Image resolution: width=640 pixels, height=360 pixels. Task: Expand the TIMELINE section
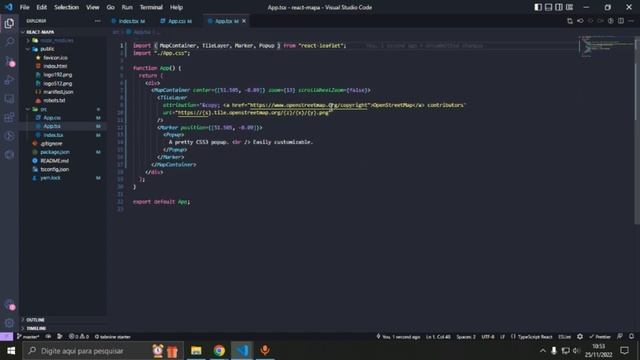pyautogui.click(x=36, y=328)
